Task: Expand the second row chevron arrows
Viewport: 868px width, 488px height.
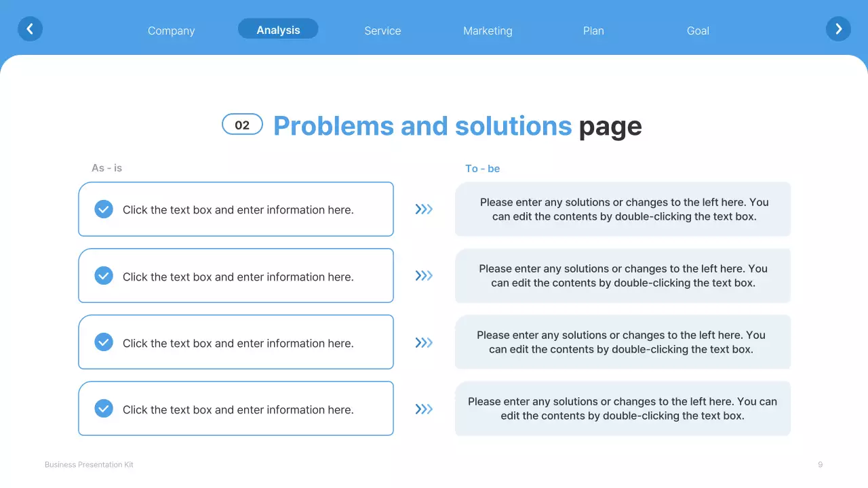Action: tap(424, 276)
